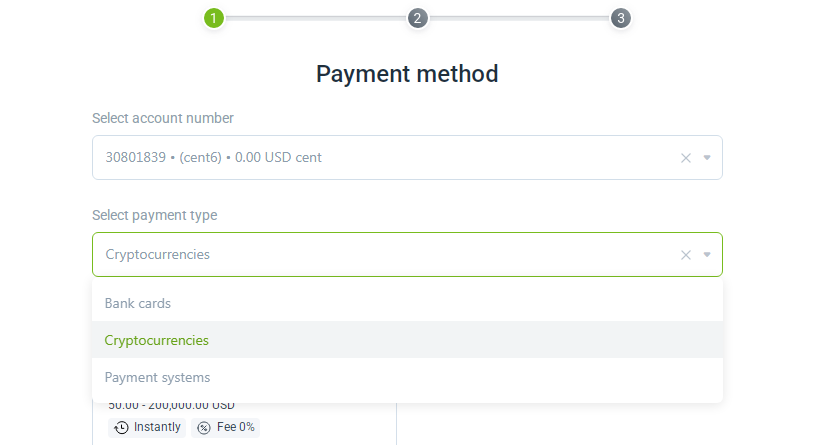This screenshot has width=837, height=445.
Task: Click the Payment method heading
Action: coord(407,74)
